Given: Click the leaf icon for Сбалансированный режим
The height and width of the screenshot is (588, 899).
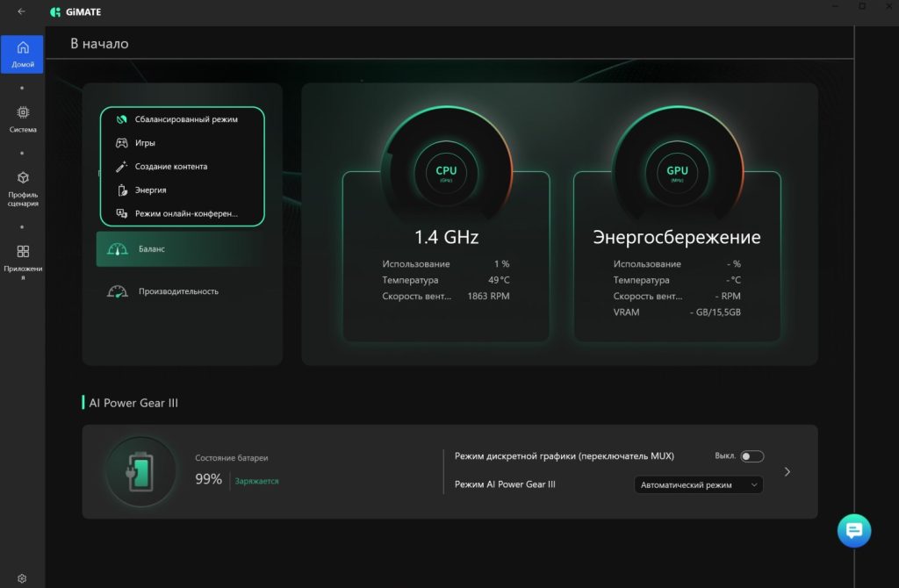Looking at the screenshot, I should [121, 119].
